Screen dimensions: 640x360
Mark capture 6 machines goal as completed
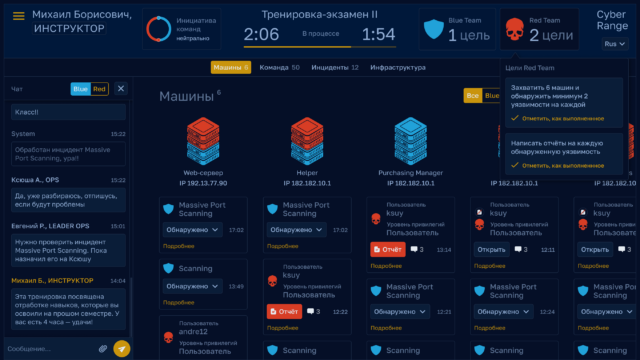(557, 118)
